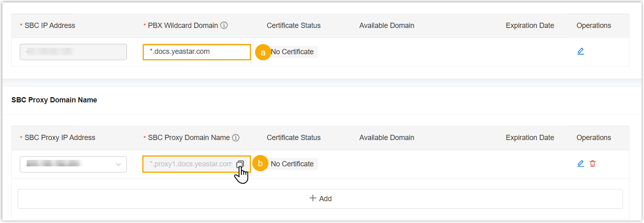Click the blurred SBC IP Address field
This screenshot has height=223, width=644.
click(73, 52)
